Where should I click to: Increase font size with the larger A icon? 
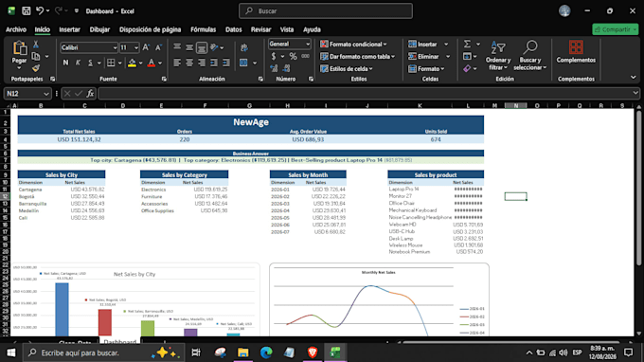tap(146, 47)
